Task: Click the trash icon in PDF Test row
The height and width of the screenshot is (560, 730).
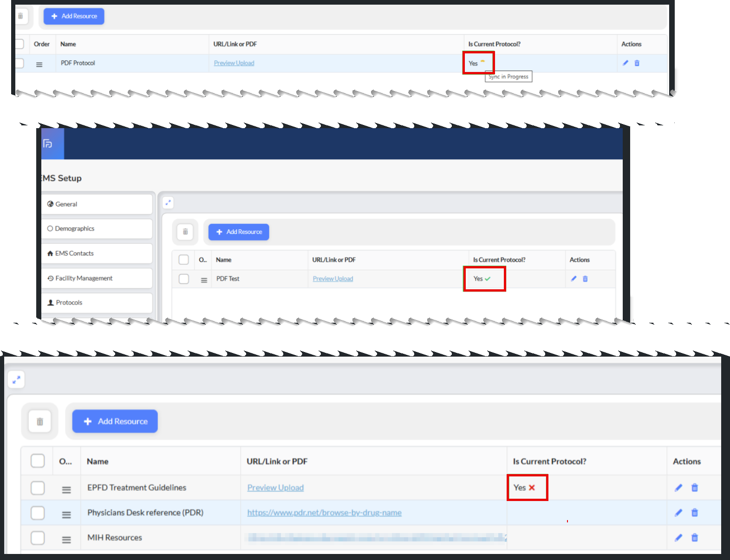Action: (x=585, y=279)
